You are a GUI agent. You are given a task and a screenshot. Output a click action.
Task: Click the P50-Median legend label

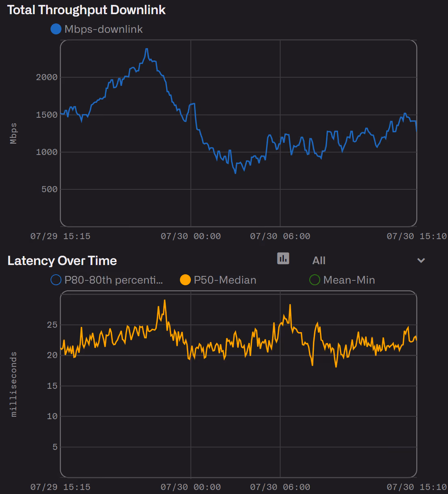pyautogui.click(x=225, y=280)
